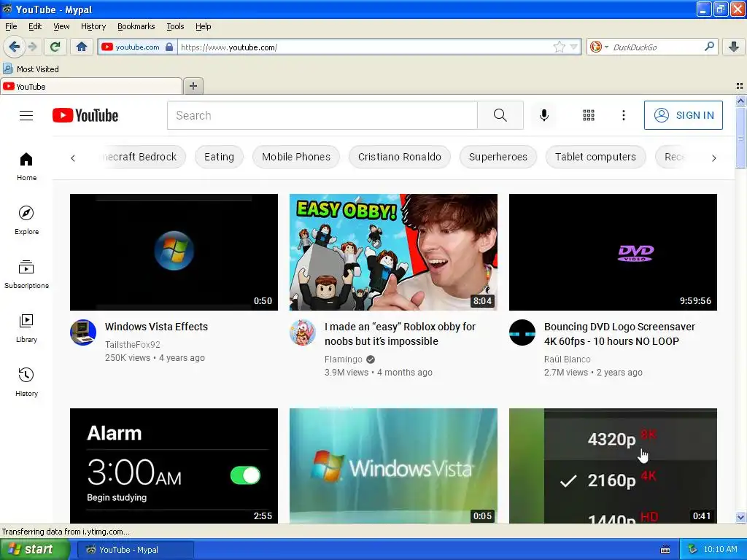Open the URL history dropdown arrow
This screenshot has height=560, width=747.
(x=573, y=47)
